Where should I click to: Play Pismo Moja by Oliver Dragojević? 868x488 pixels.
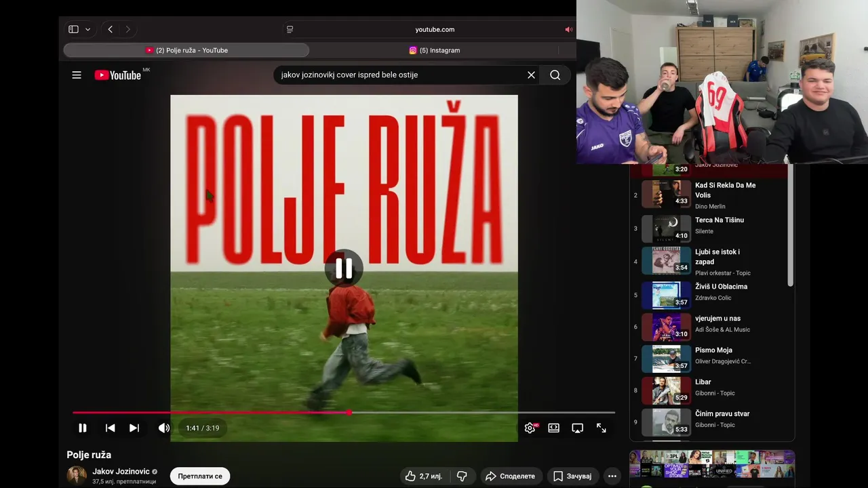[709, 359]
